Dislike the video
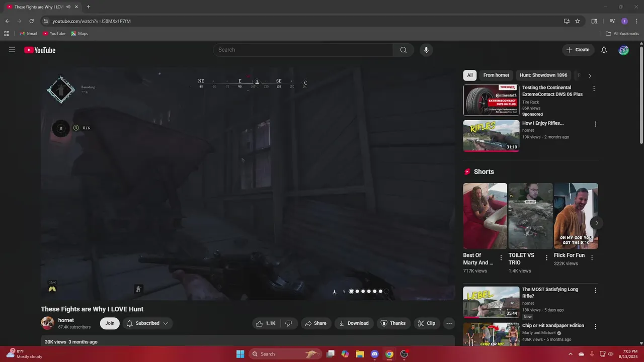 (289, 323)
